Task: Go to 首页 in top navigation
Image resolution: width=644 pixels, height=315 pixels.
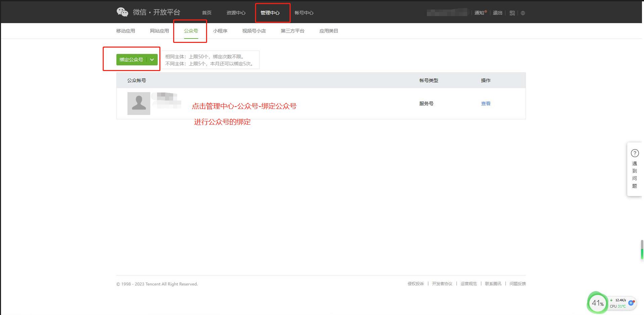Action: (206, 13)
